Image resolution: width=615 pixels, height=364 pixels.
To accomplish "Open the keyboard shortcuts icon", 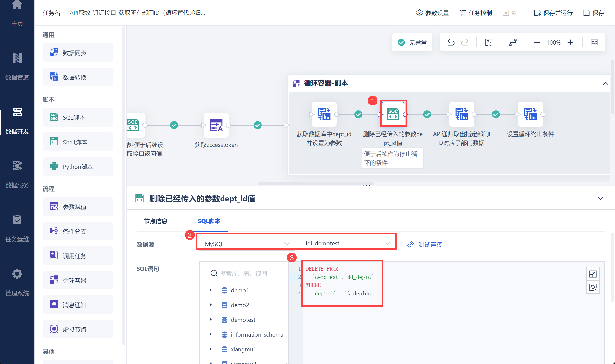I will (x=594, y=42).
